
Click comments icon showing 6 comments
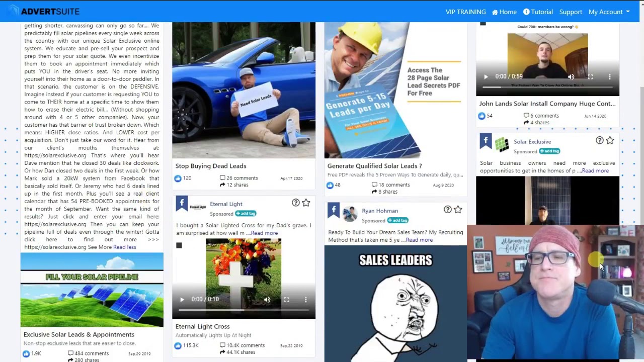[x=526, y=116]
